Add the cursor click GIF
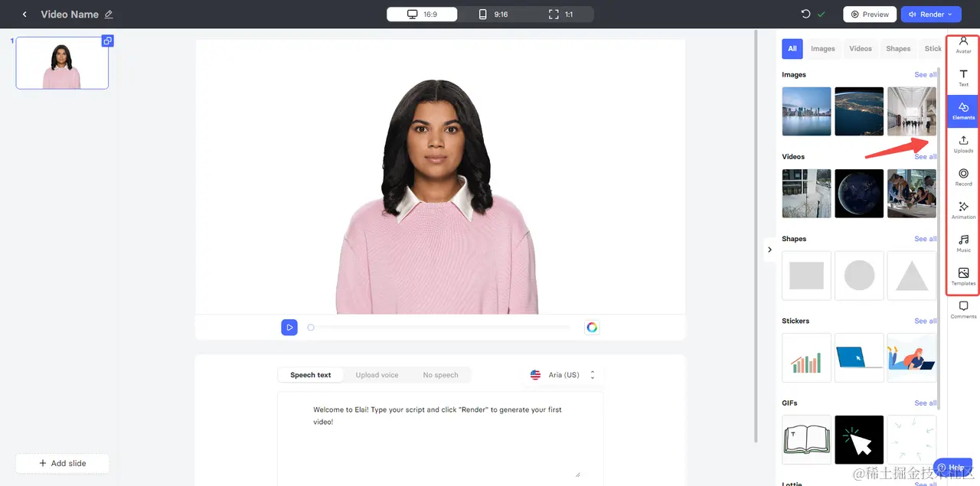 pyautogui.click(x=859, y=439)
